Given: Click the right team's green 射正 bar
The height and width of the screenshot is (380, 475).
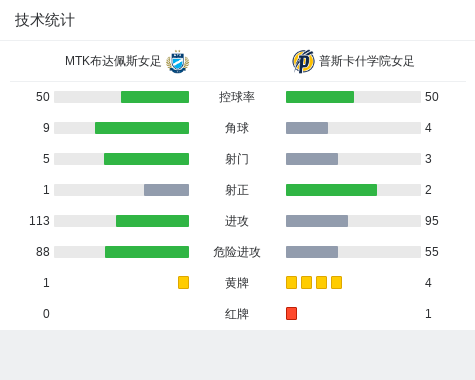Looking at the screenshot, I should click(331, 190).
